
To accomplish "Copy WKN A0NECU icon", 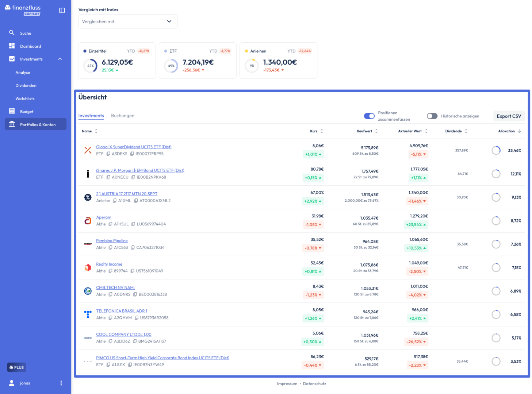I will pyautogui.click(x=108, y=177).
